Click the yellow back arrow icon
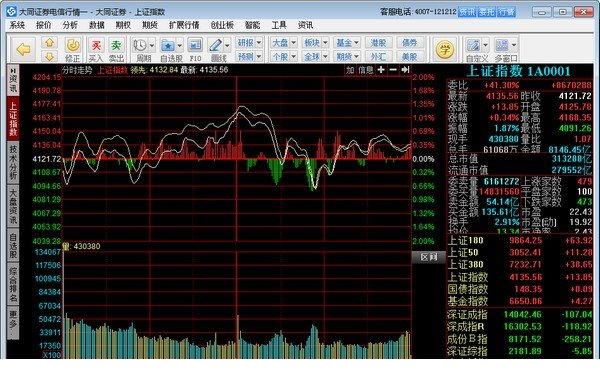 (24, 49)
